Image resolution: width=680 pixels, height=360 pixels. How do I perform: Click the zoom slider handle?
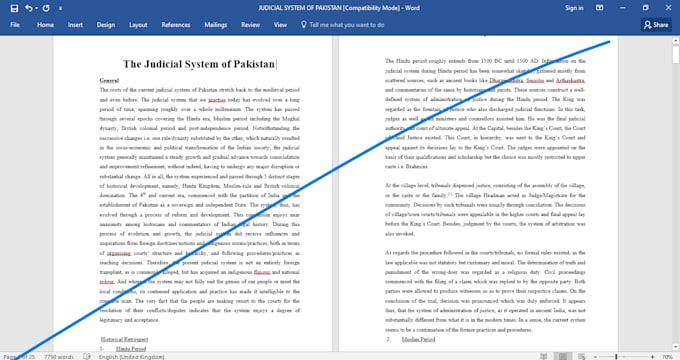point(616,357)
